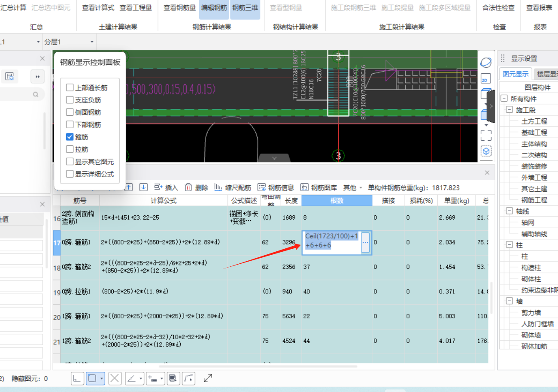Open the 其他 dropdown in rebar toolbar
Image resolution: width=558 pixels, height=392 pixels.
click(x=353, y=187)
